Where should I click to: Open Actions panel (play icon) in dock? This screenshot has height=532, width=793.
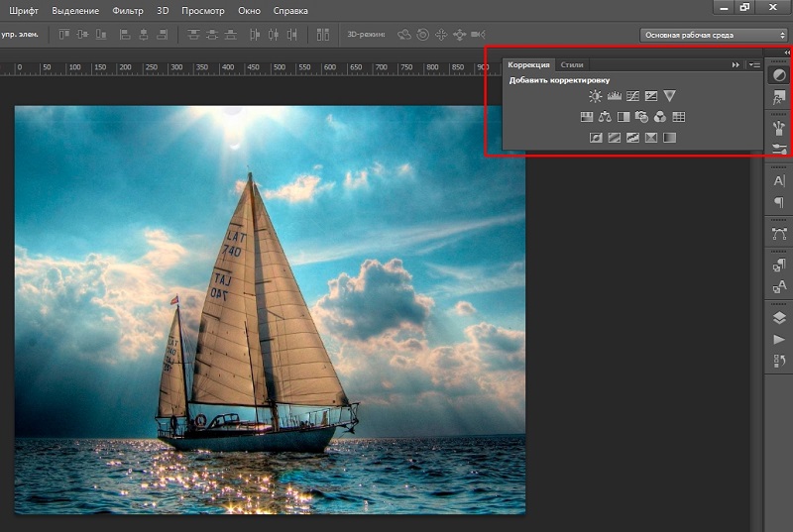tap(779, 340)
